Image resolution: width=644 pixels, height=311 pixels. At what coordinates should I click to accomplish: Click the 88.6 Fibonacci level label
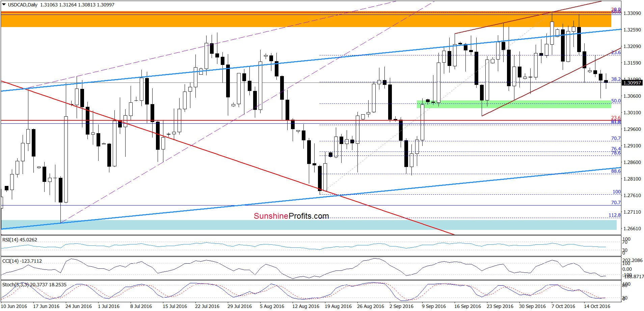coord(616,171)
